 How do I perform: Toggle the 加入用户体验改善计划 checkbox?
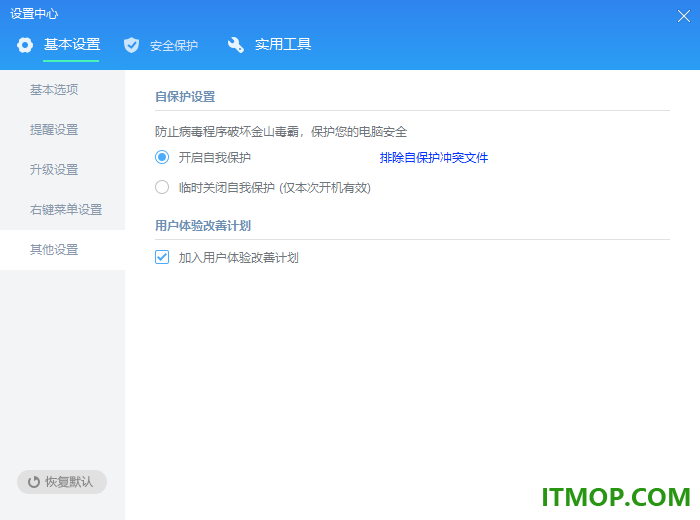162,257
